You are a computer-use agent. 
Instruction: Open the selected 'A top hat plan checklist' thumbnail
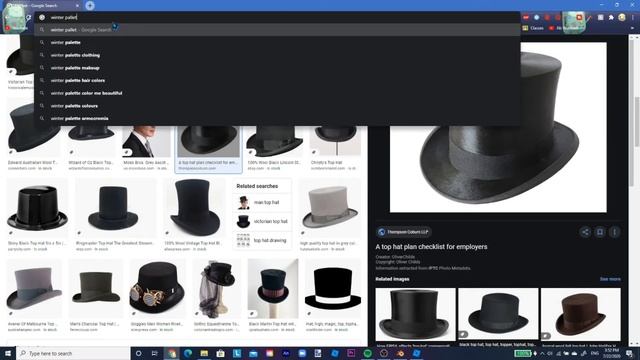coord(208,142)
